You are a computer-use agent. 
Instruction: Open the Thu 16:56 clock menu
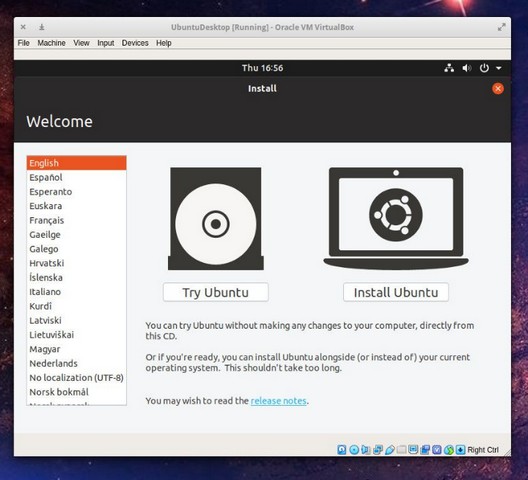[x=262, y=68]
